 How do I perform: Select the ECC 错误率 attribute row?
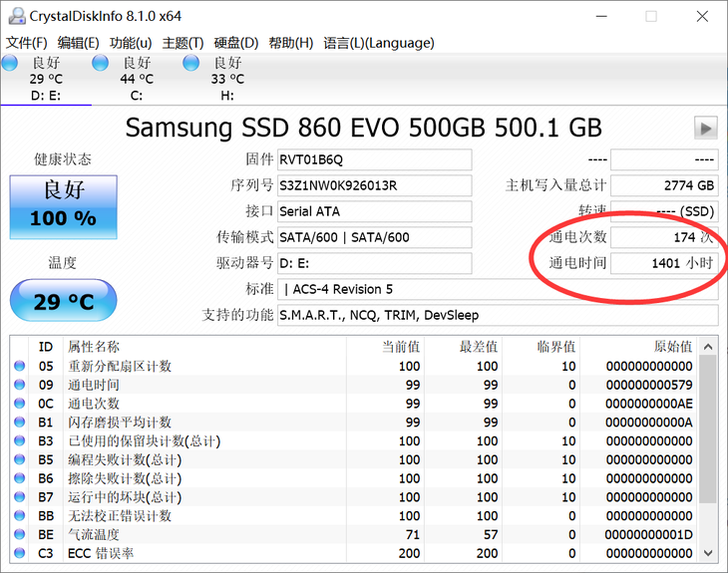[354, 553]
